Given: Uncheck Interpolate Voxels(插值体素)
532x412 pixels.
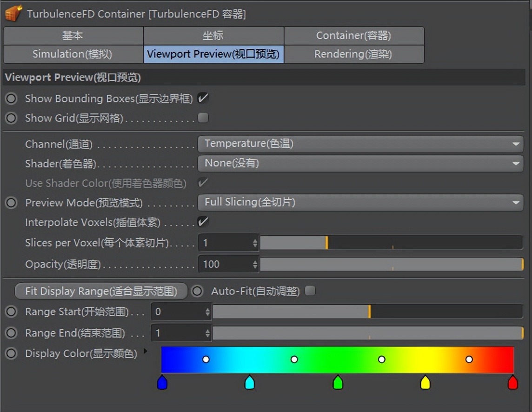Looking at the screenshot, I should [203, 222].
